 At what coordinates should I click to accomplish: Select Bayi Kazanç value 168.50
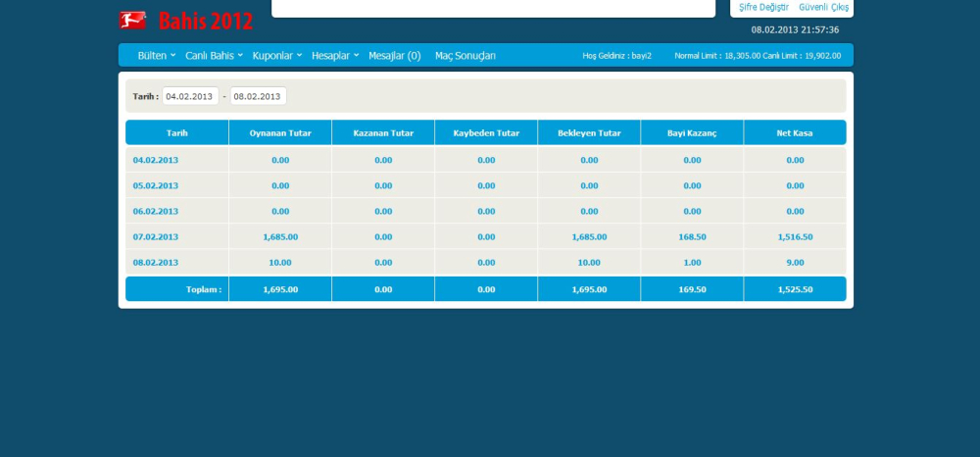click(x=693, y=237)
